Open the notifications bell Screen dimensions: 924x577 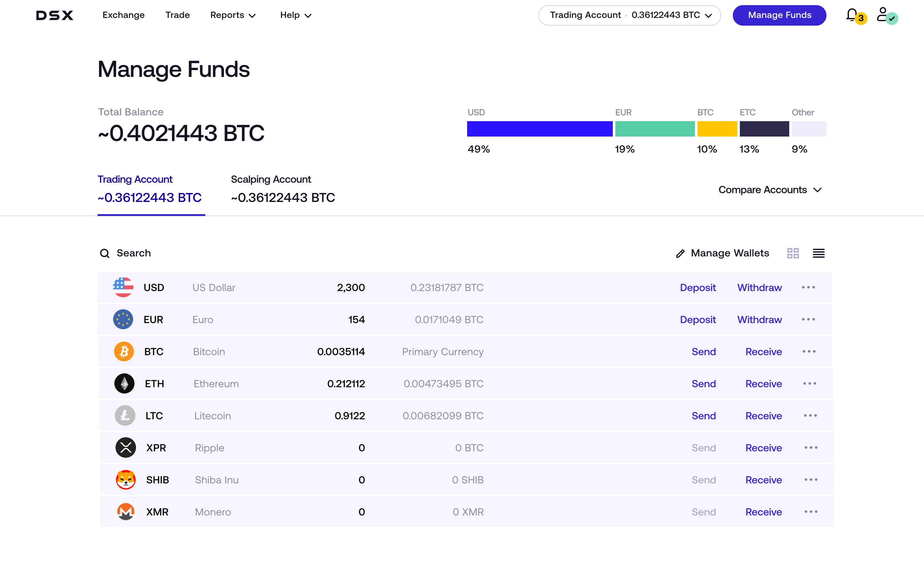coord(852,15)
